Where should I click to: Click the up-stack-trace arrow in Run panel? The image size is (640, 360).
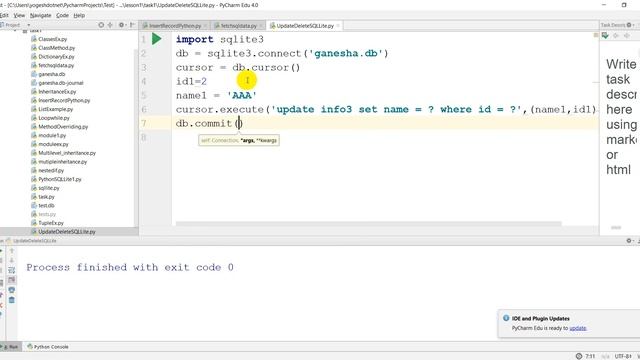coord(12,251)
